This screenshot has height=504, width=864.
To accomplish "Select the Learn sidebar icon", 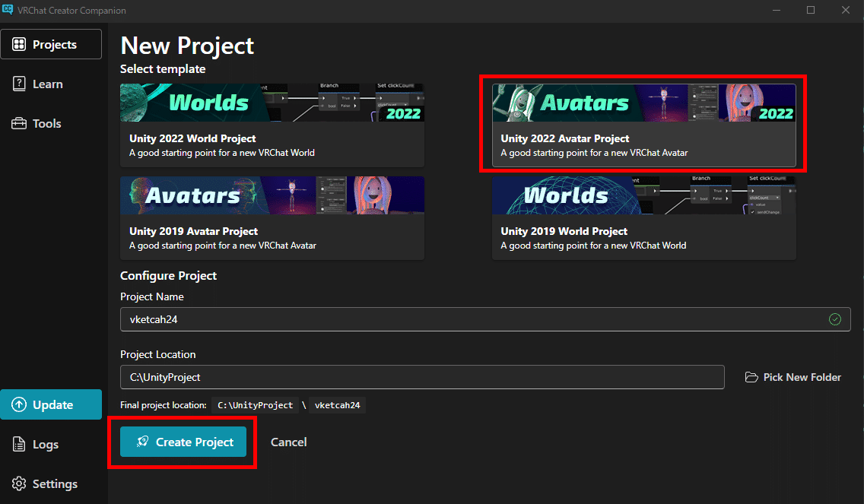I will 37,84.
